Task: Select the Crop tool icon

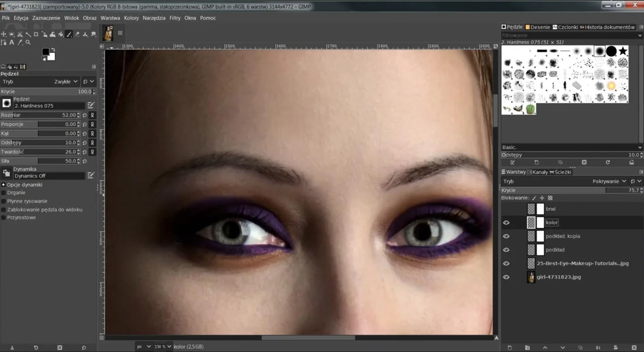Action: (x=35, y=34)
